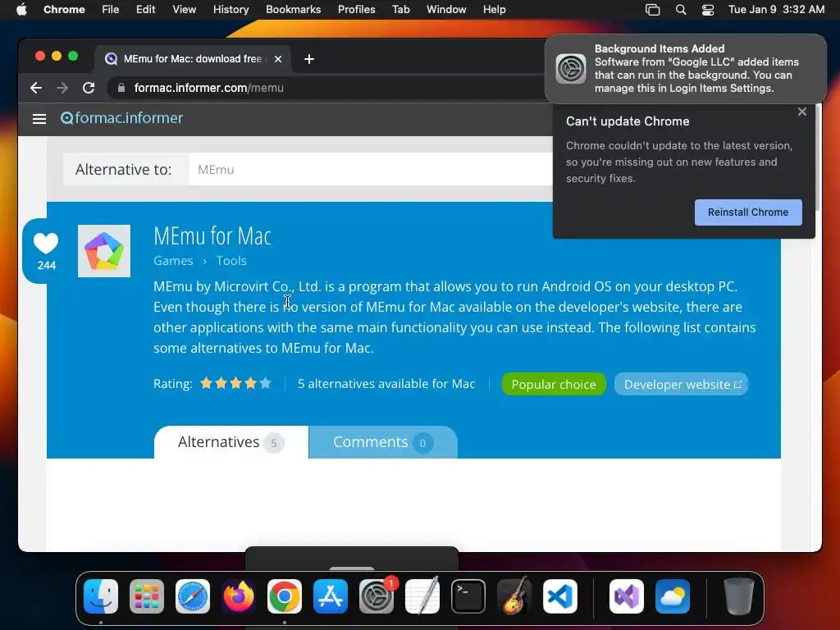Open System Settings from the Dock
Image resolution: width=840 pixels, height=630 pixels.
pos(377,596)
